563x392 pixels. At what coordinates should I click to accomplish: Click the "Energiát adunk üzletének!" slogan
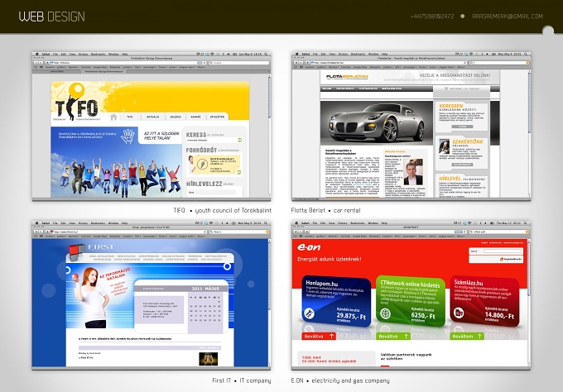point(330,259)
